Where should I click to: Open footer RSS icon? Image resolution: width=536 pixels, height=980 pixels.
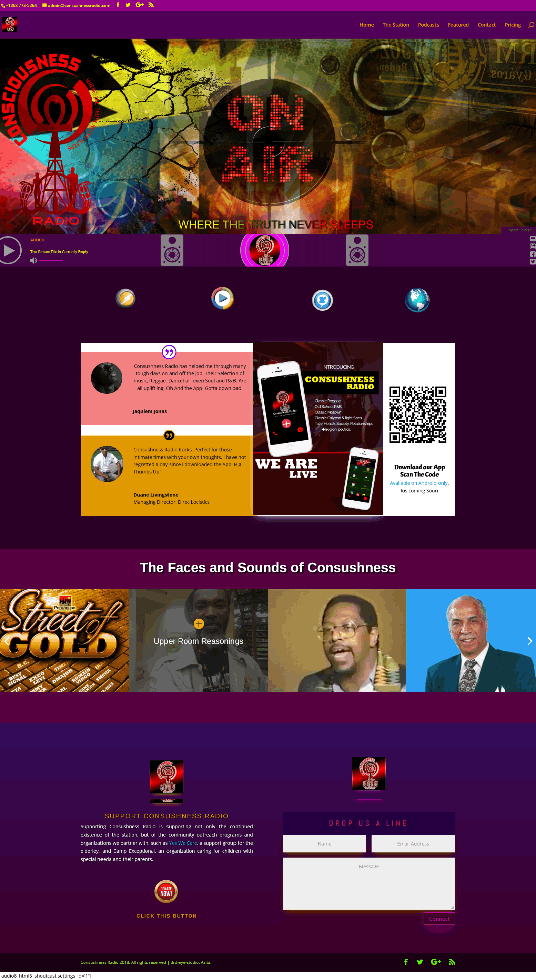click(x=452, y=962)
